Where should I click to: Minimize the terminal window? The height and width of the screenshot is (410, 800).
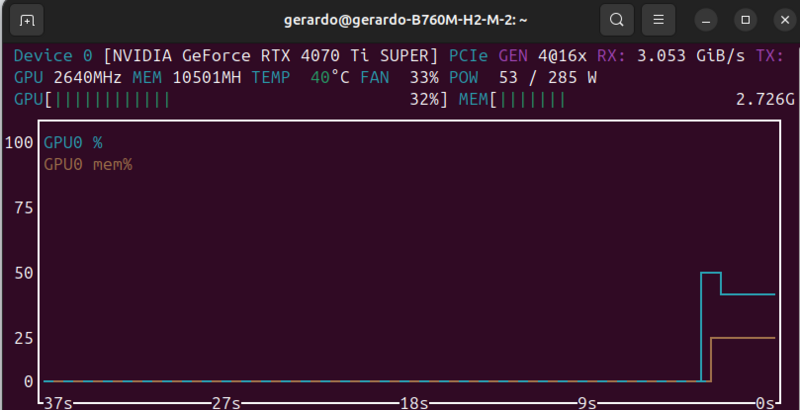[x=707, y=19]
